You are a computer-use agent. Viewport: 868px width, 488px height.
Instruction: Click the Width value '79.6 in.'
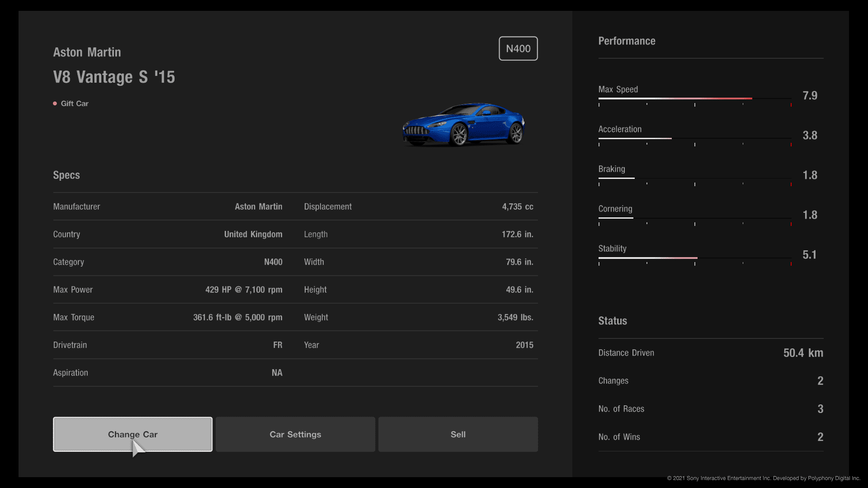point(519,262)
